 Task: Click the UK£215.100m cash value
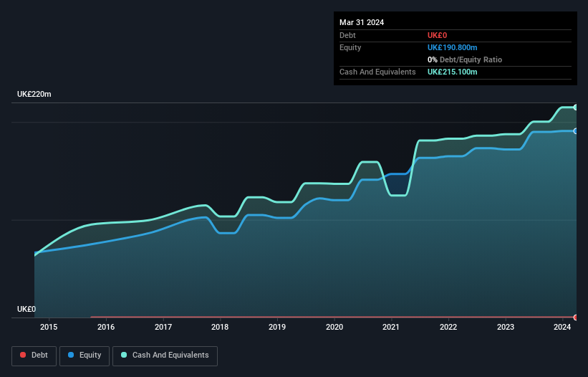point(452,72)
